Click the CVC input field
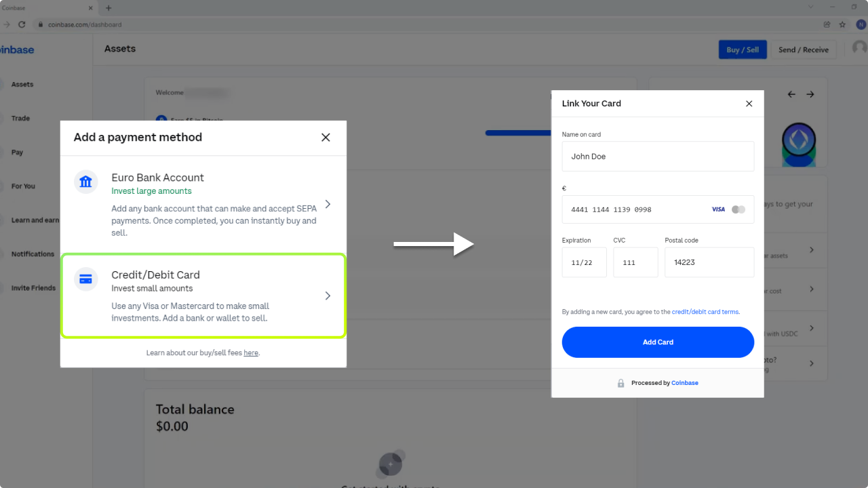 (636, 262)
